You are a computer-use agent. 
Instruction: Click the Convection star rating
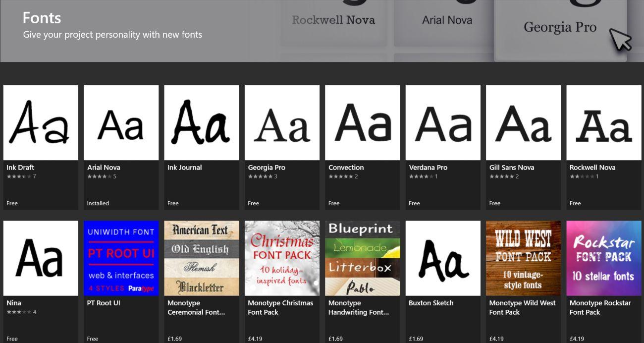coord(341,176)
